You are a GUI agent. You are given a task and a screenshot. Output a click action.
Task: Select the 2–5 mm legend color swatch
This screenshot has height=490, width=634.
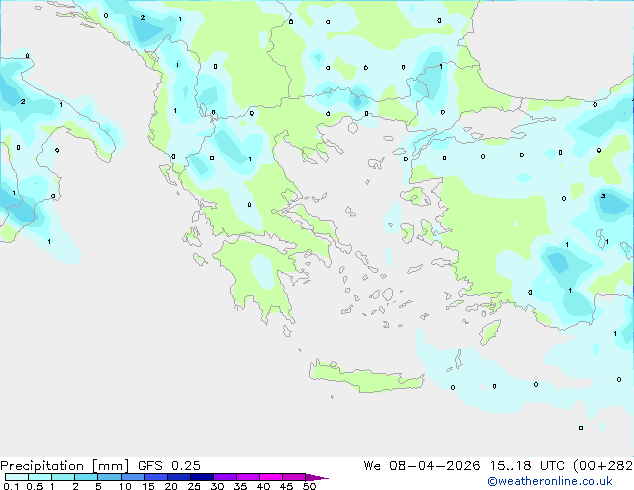pyautogui.click(x=86, y=477)
